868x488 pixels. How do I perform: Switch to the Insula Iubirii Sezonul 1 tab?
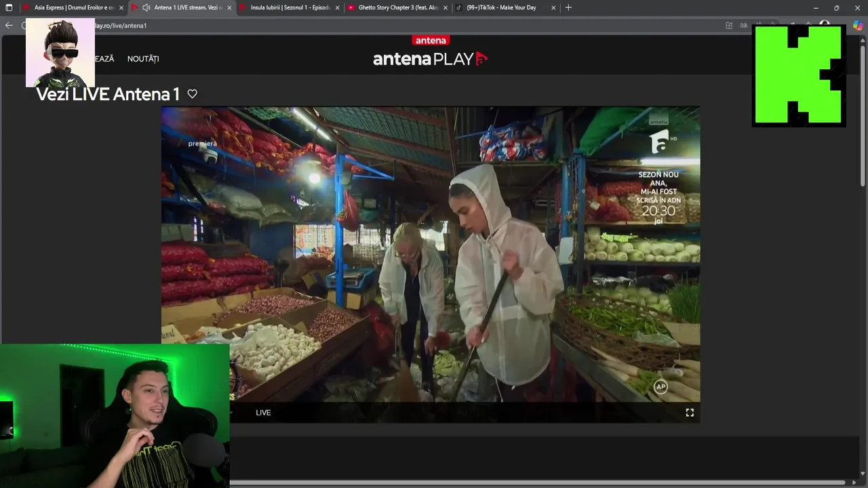pos(290,7)
